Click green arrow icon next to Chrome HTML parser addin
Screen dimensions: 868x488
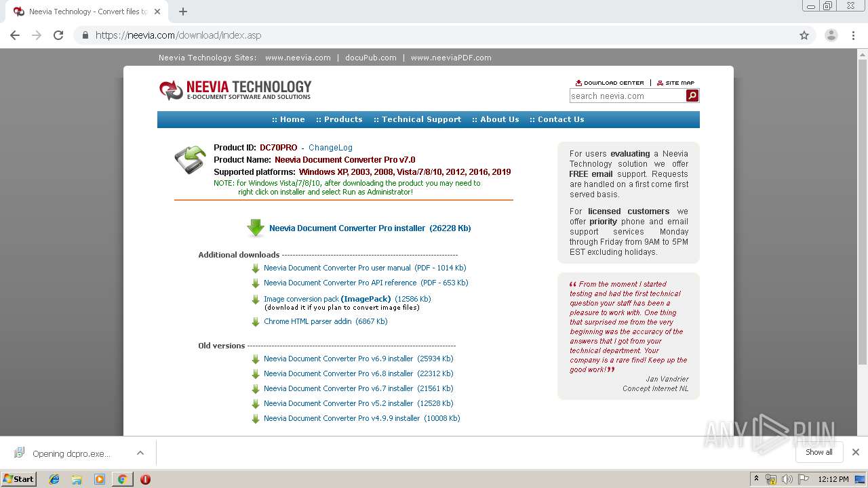256,322
